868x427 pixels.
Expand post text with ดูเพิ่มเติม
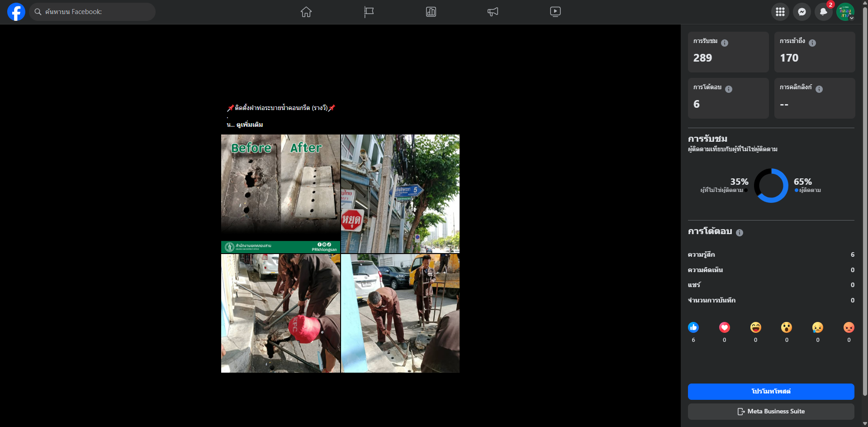250,125
